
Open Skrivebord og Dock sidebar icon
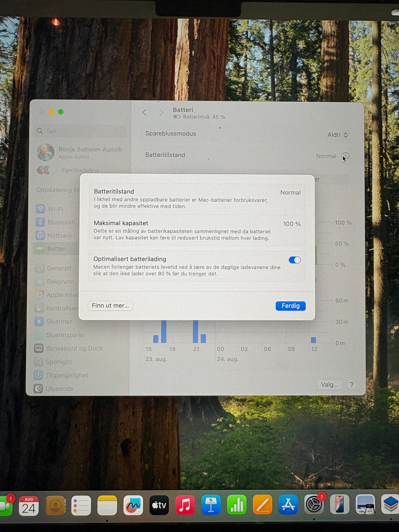[x=39, y=348]
